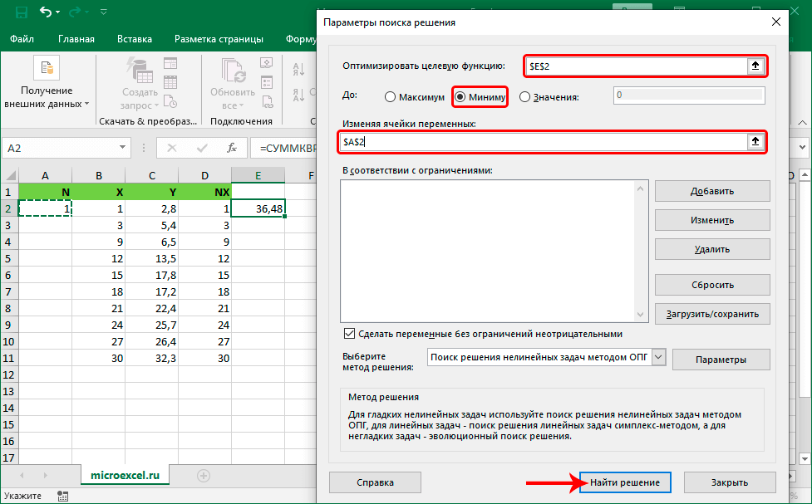Click the Undo arrow in quick access toolbar
The width and height of the screenshot is (812, 504).
tap(45, 12)
